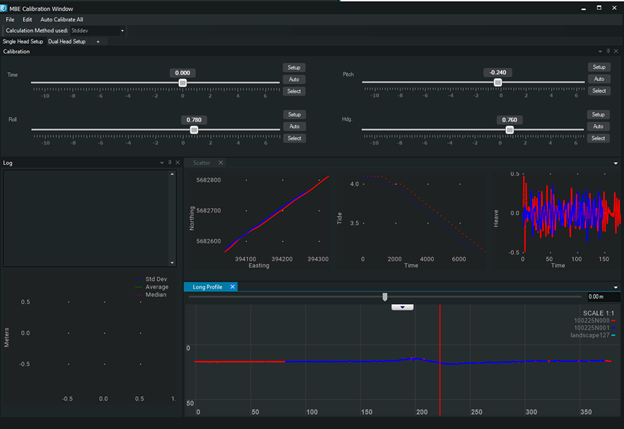Viewport: 624px width, 429px height.
Task: Click the white drop-down handle above the profile
Action: [x=402, y=307]
